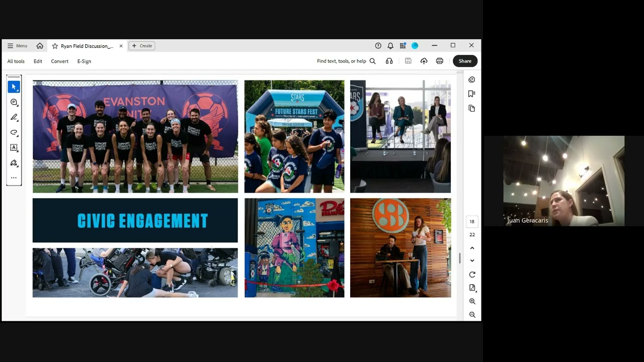Open the Pages thumbnails panel icon

(471, 108)
